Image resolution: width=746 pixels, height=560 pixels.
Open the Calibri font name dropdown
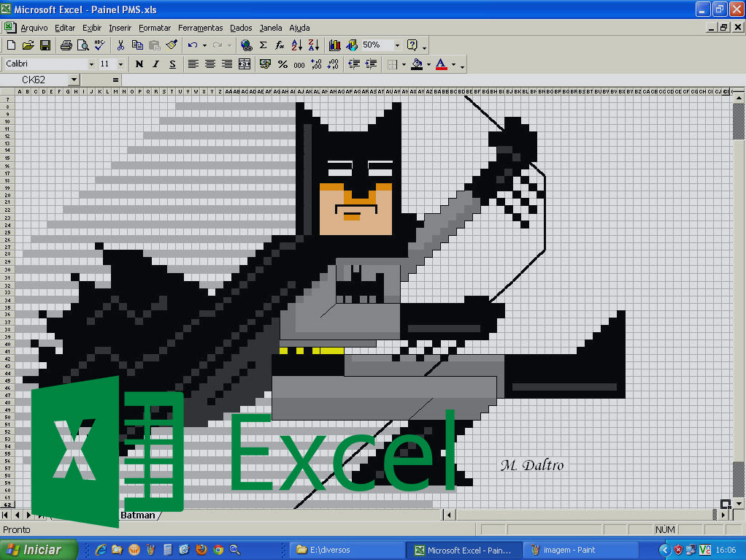pos(91,64)
